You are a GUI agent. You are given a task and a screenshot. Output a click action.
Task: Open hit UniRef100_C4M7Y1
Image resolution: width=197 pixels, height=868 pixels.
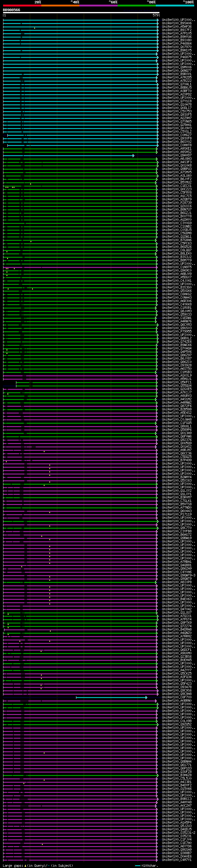[x=176, y=860]
